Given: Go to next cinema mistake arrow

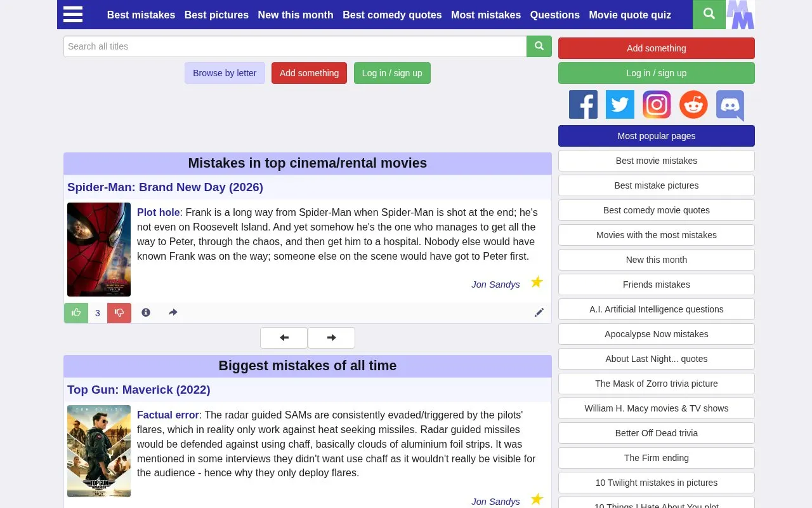Looking at the screenshot, I should [x=331, y=338].
